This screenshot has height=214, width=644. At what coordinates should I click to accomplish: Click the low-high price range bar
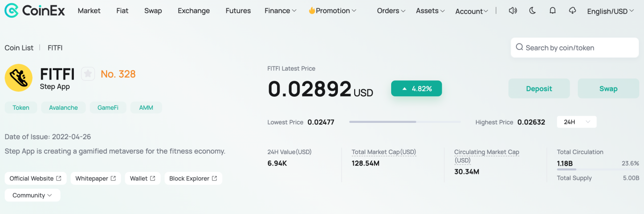405,122
